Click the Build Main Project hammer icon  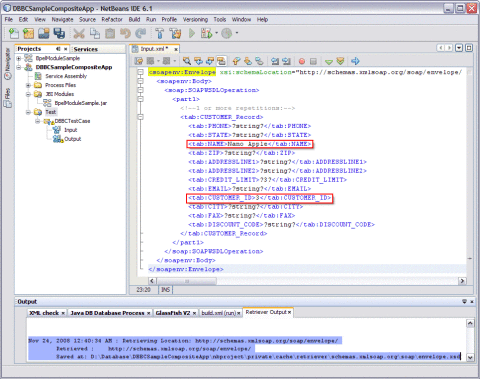pyautogui.click(x=159, y=33)
